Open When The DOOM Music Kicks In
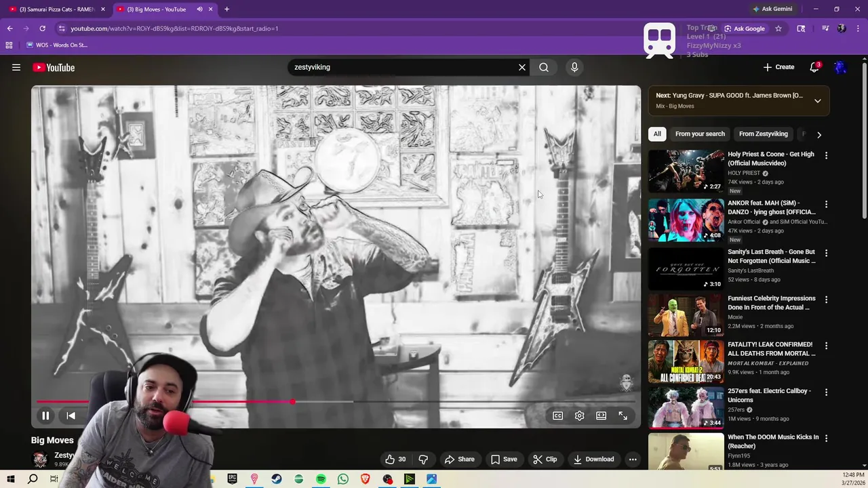 pyautogui.click(x=773, y=441)
